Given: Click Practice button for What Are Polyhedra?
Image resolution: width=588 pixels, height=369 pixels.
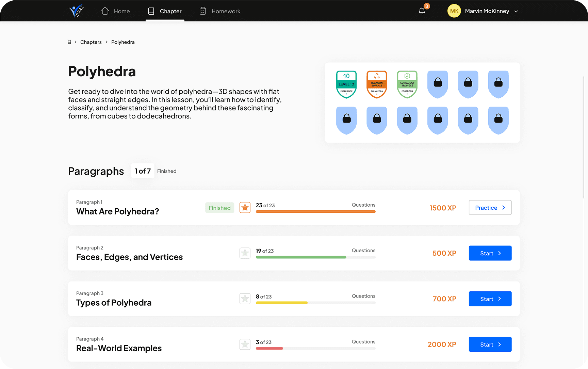Looking at the screenshot, I should pyautogui.click(x=490, y=208).
